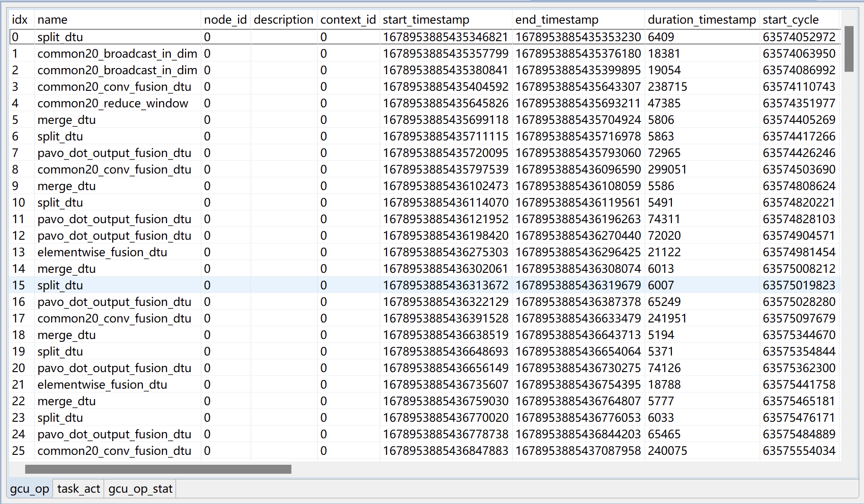Select elementwise_fusion_dtu in row 13

click(x=102, y=252)
